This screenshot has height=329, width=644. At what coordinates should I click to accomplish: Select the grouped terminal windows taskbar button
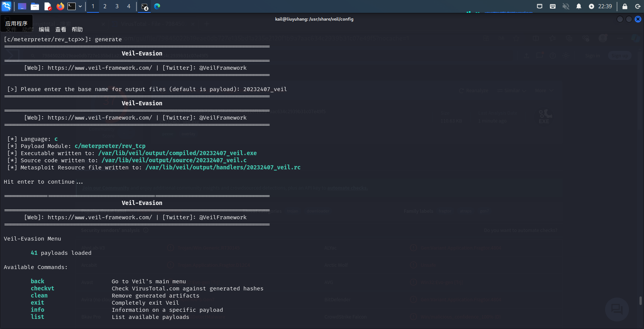point(145,6)
